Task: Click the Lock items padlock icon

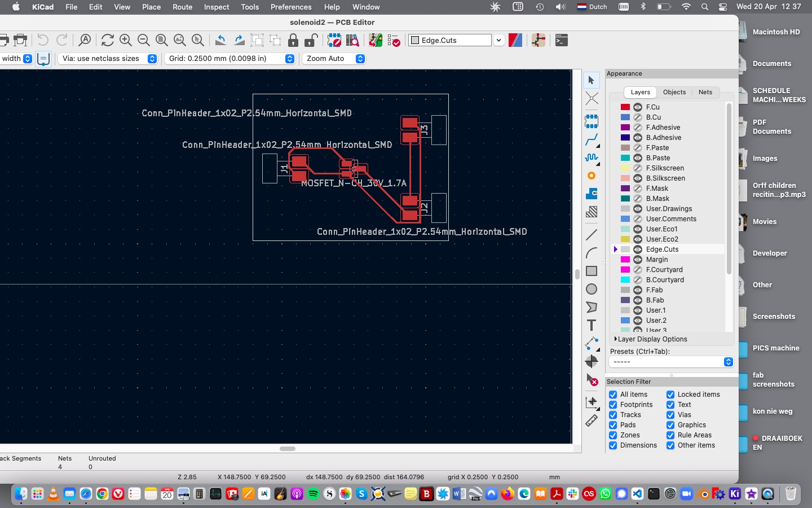Action: (x=293, y=40)
